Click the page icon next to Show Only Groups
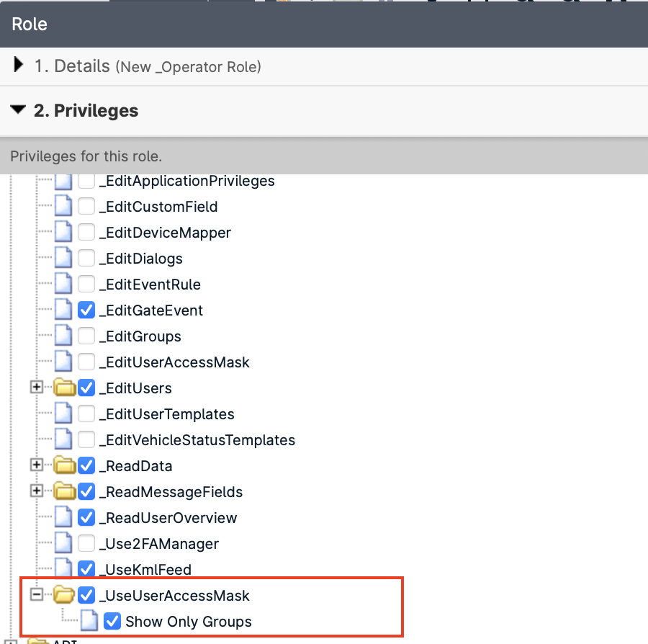Screen dimensions: 648x644 point(90,622)
